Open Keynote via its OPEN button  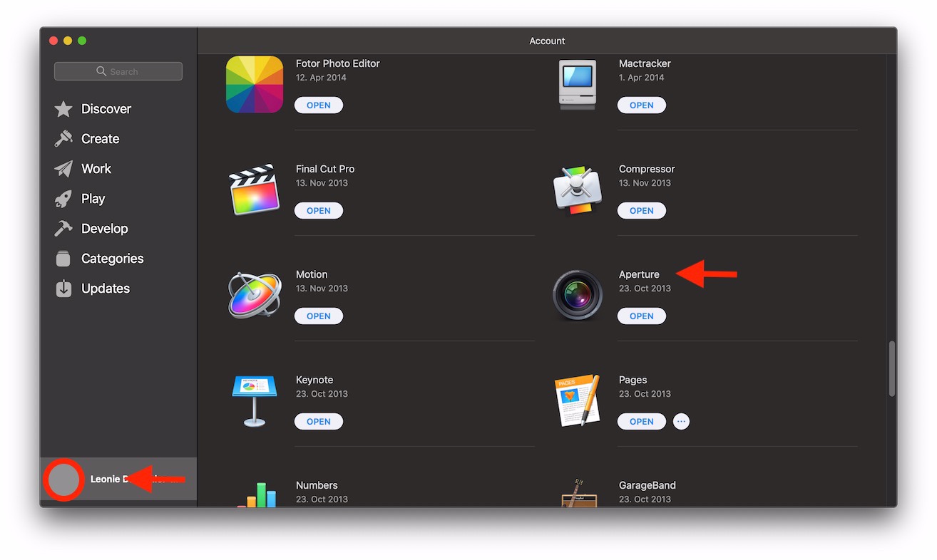(319, 422)
